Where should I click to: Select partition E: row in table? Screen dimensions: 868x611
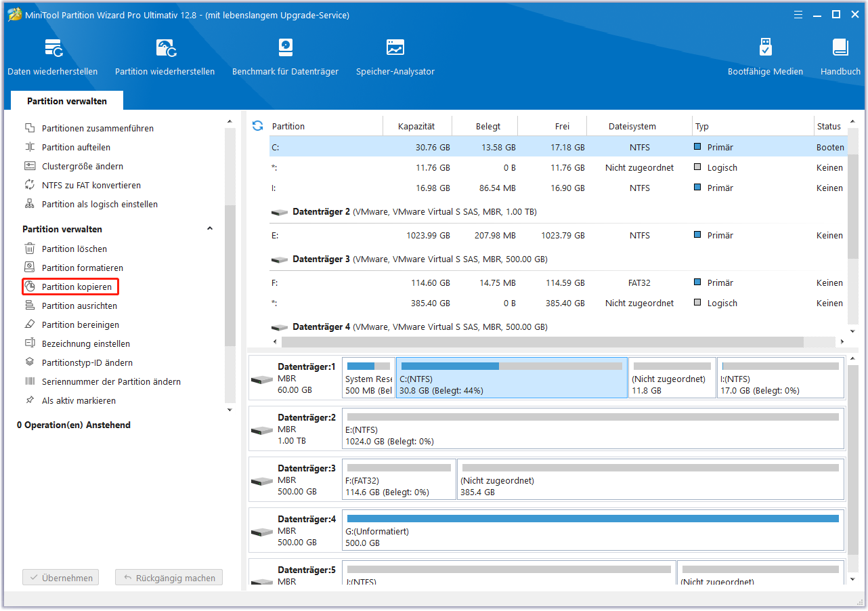(x=558, y=235)
